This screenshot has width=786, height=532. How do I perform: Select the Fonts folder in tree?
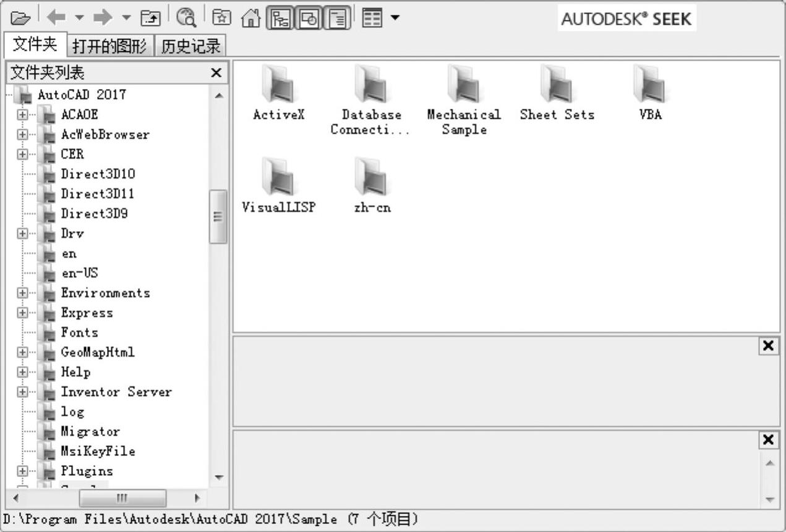[x=79, y=332]
